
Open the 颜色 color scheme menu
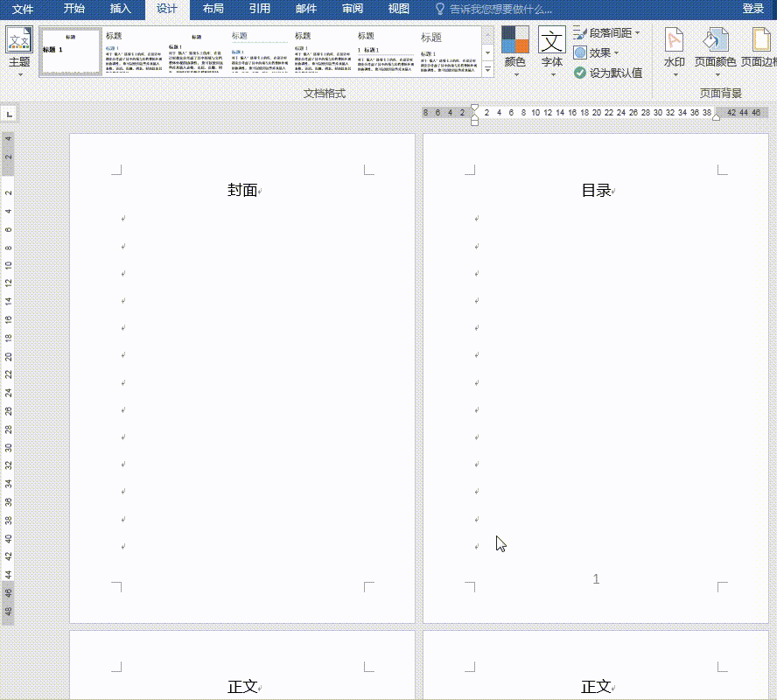point(514,52)
